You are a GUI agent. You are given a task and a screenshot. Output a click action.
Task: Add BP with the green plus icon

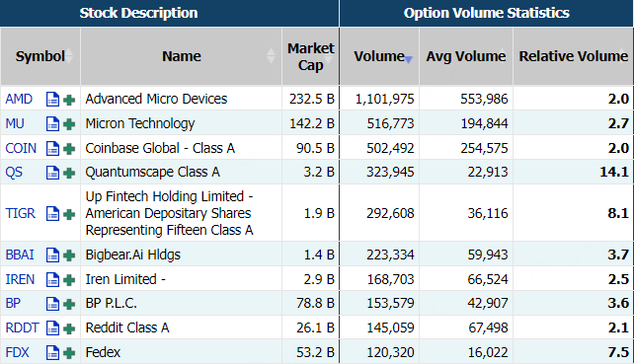tap(69, 304)
